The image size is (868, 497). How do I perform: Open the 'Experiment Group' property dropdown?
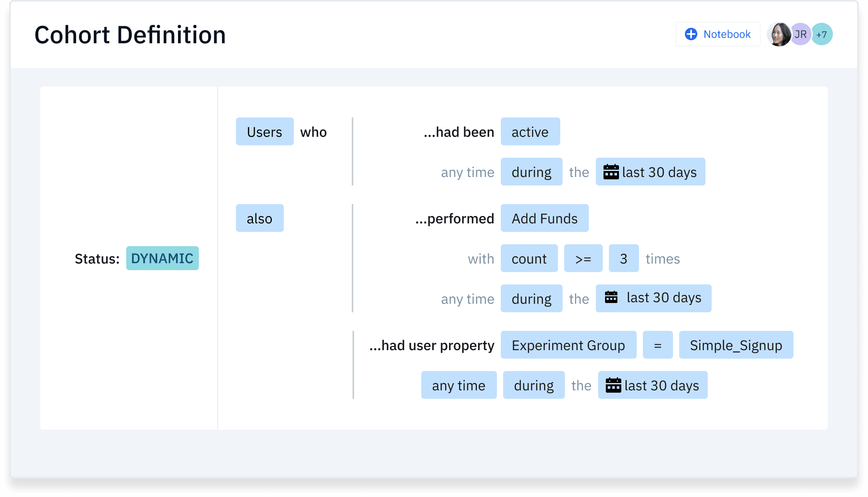tap(568, 345)
